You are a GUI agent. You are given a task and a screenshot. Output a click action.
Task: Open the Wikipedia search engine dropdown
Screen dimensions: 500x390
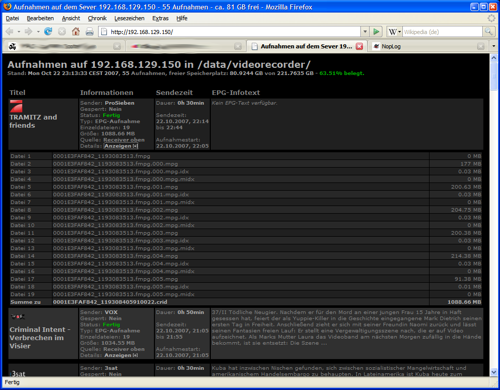pos(395,32)
